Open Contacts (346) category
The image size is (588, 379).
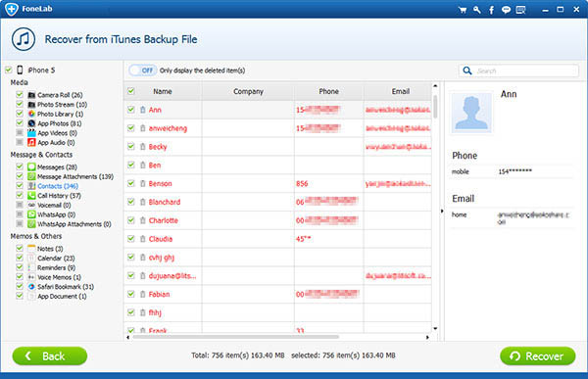[x=58, y=186]
